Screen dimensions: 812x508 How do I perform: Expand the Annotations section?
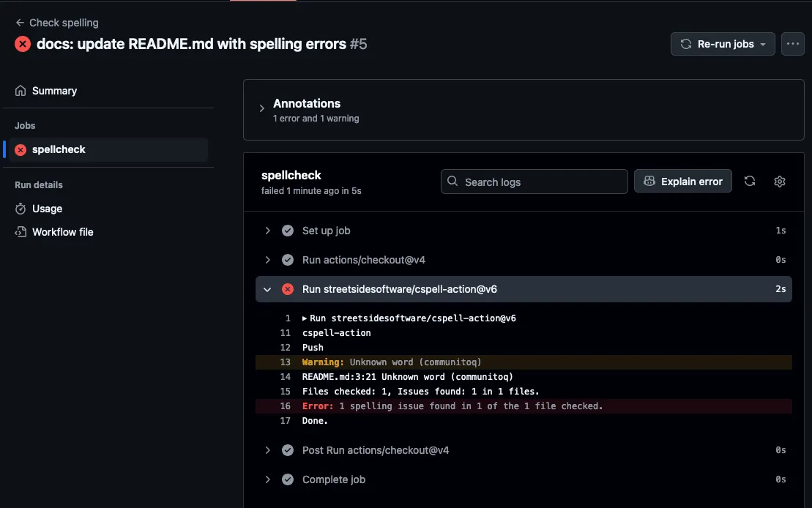tap(261, 109)
